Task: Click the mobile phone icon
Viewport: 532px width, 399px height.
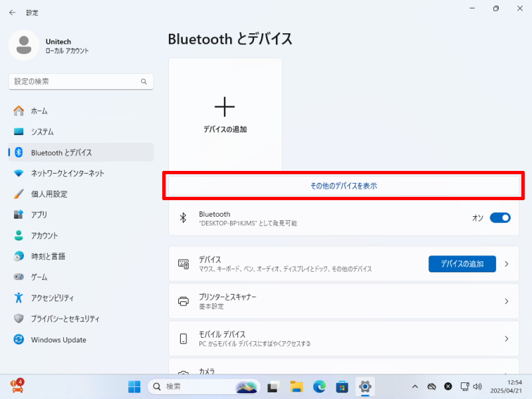Action: click(184, 338)
